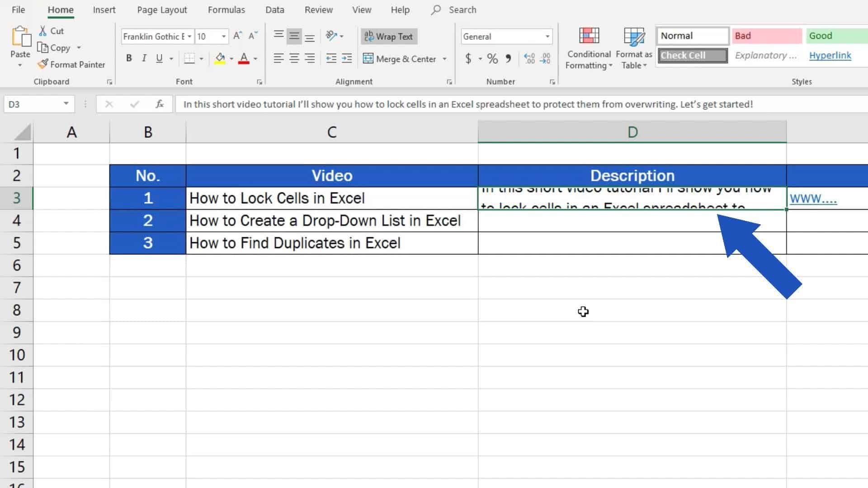This screenshot has width=868, height=488.
Task: Toggle underline on selected text
Action: tap(159, 58)
